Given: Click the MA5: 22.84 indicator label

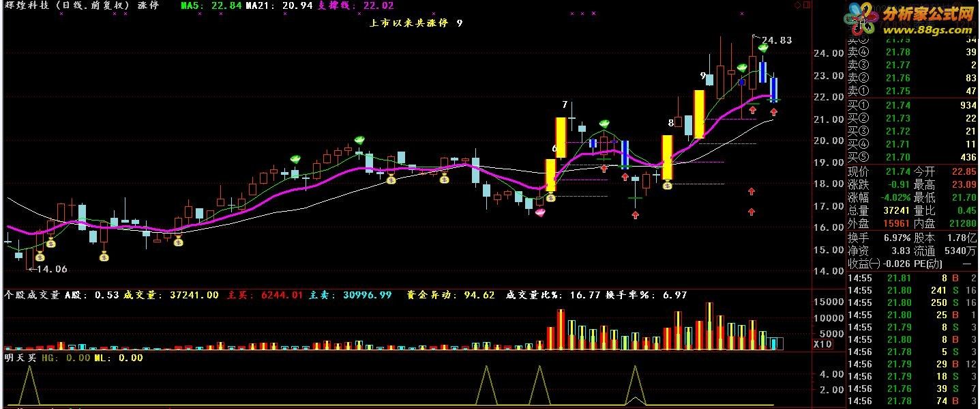Looking at the screenshot, I should point(211,5).
